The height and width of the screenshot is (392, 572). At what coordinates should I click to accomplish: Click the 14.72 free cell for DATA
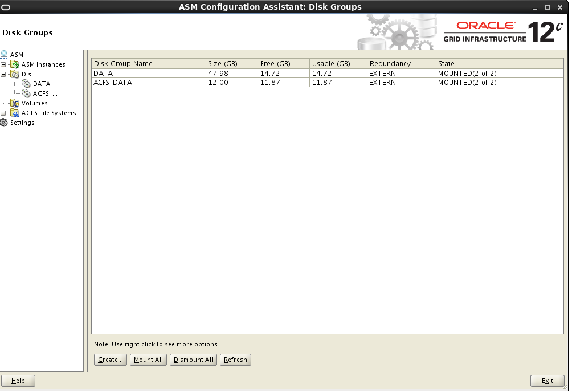(284, 73)
